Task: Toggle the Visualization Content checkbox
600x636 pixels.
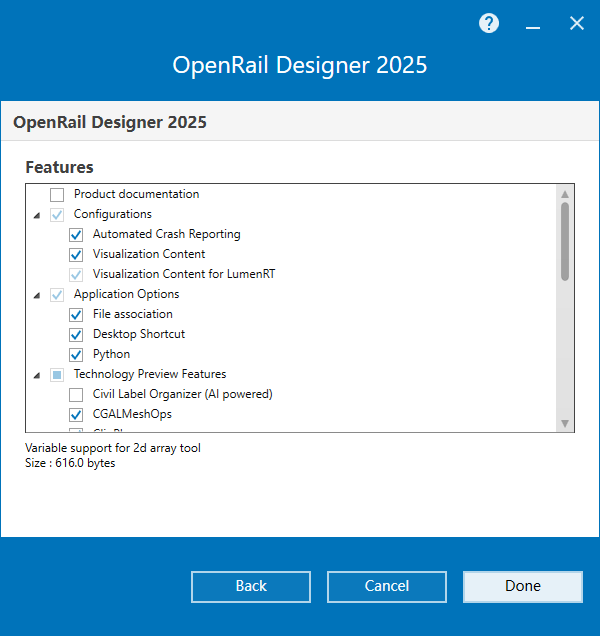Action: coord(76,254)
